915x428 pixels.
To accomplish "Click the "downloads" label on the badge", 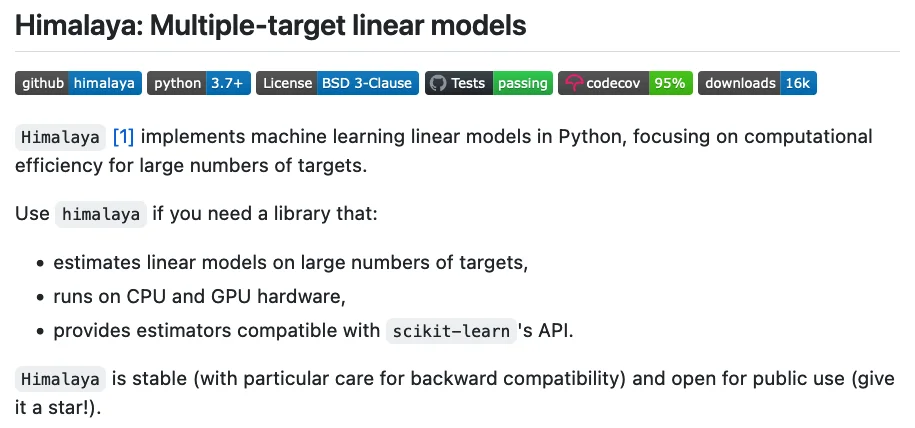I will pyautogui.click(x=740, y=84).
